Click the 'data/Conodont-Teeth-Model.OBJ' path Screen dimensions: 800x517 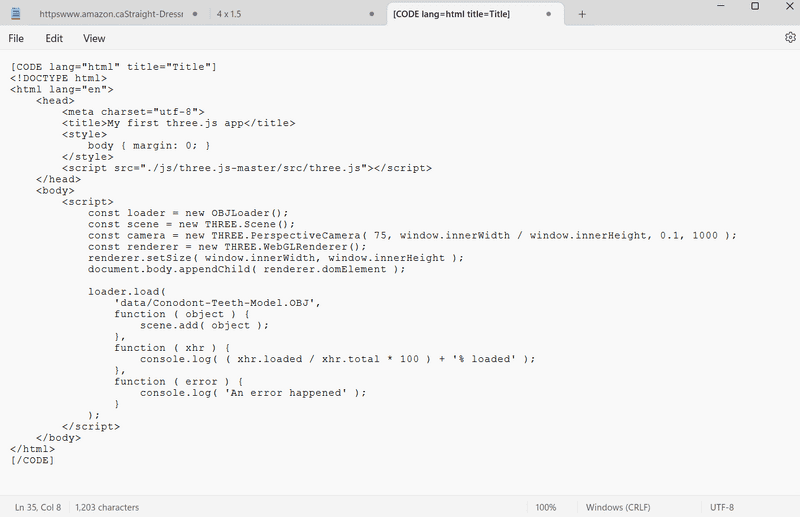[217, 303]
